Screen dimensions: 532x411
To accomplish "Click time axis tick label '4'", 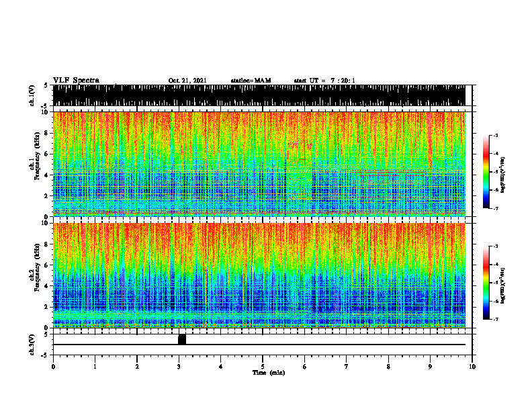I will (x=220, y=367).
